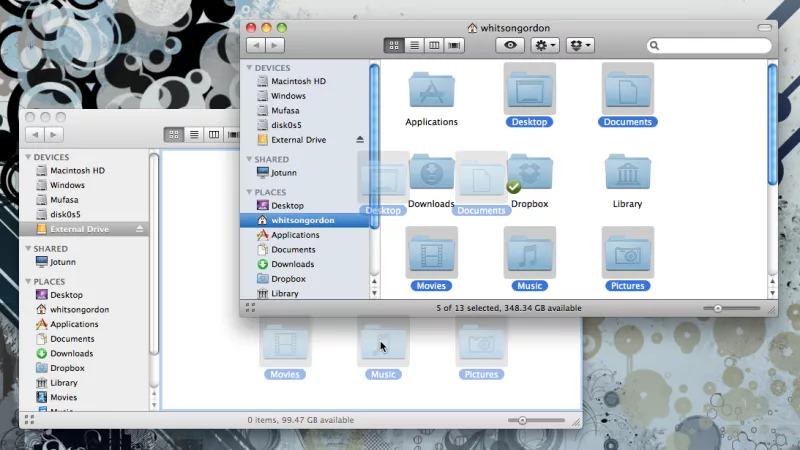Click front window content vertical scrollbar
The width and height of the screenshot is (800, 450).
tap(772, 125)
